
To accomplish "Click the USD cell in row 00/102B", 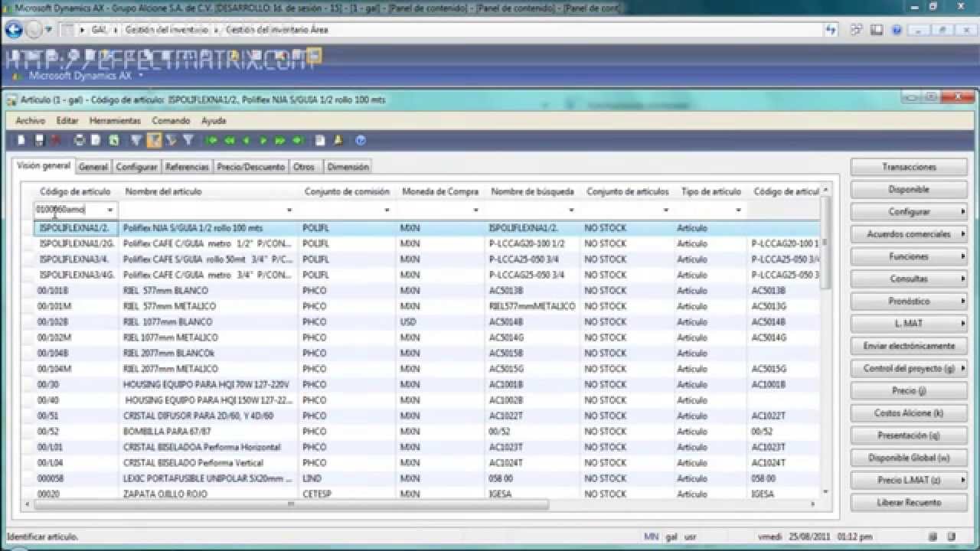I will 408,321.
